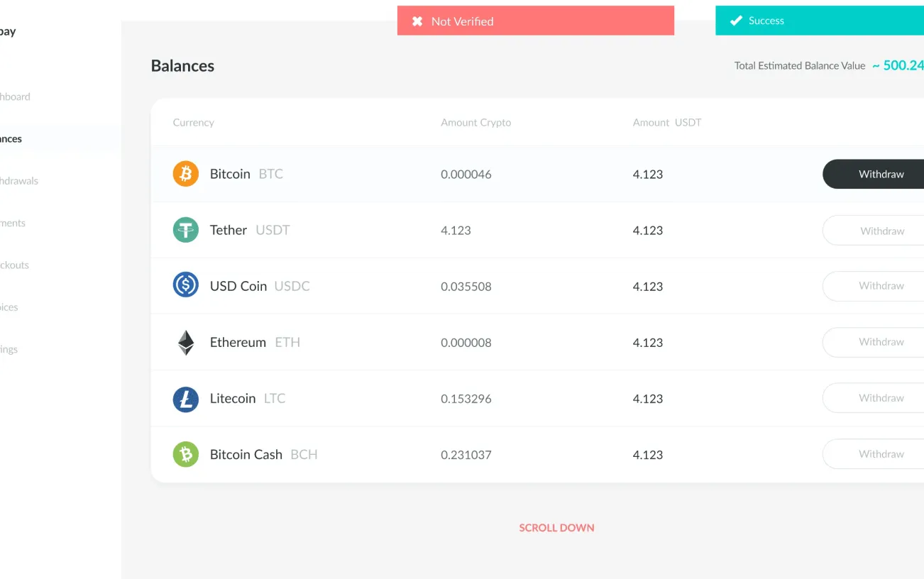Click the Amount Crypto column header

476,123
